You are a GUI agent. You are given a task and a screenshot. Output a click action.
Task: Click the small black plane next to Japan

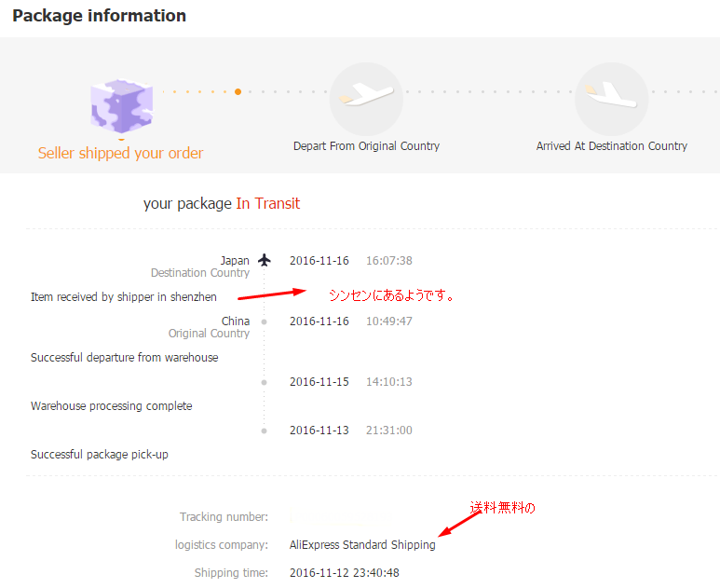coord(265,260)
